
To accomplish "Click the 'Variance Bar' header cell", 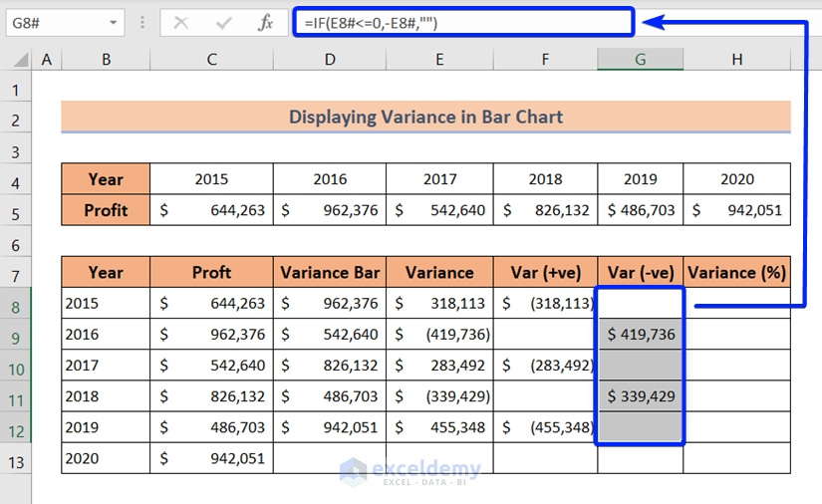I will 330,273.
